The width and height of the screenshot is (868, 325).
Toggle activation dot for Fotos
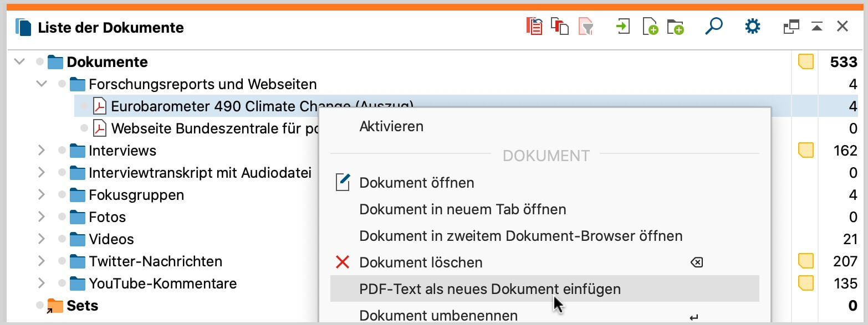pos(62,217)
